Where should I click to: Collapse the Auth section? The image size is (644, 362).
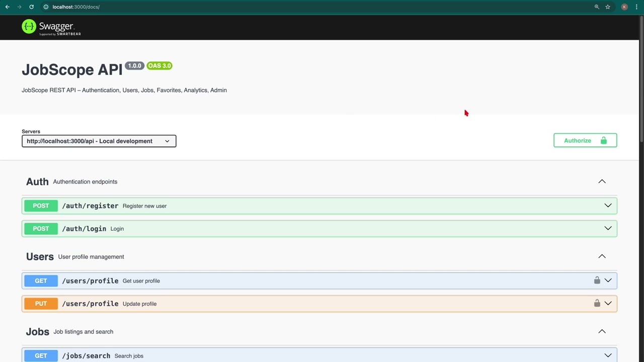(x=602, y=182)
